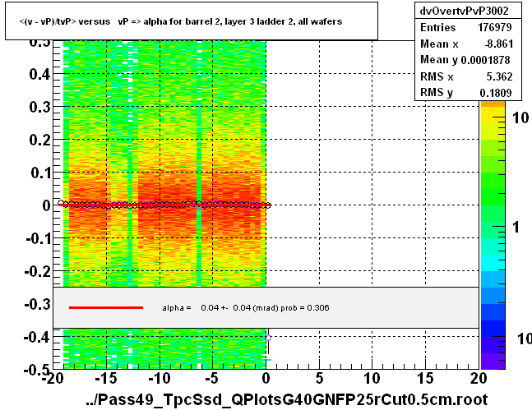Click the x-axis label -15
This screenshot has height=410, width=532.
click(x=106, y=379)
